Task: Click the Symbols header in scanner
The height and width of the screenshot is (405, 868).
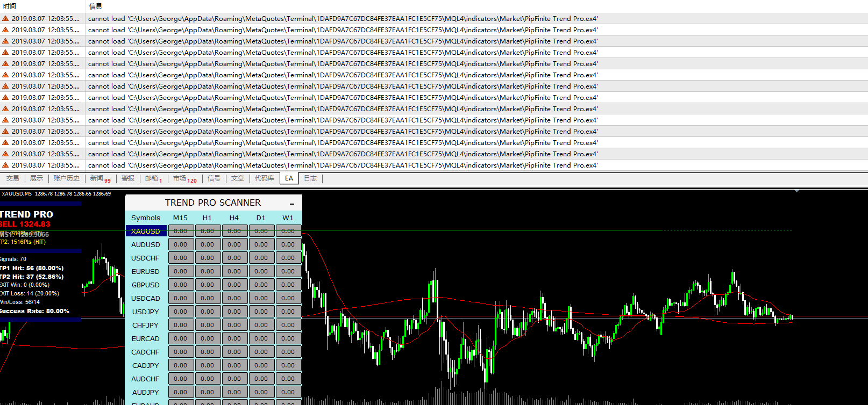Action: 146,218
